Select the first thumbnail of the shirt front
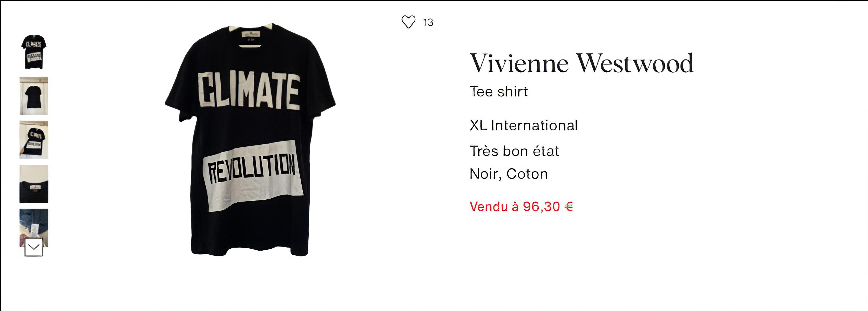Image resolution: width=868 pixels, height=311 pixels. (x=34, y=52)
